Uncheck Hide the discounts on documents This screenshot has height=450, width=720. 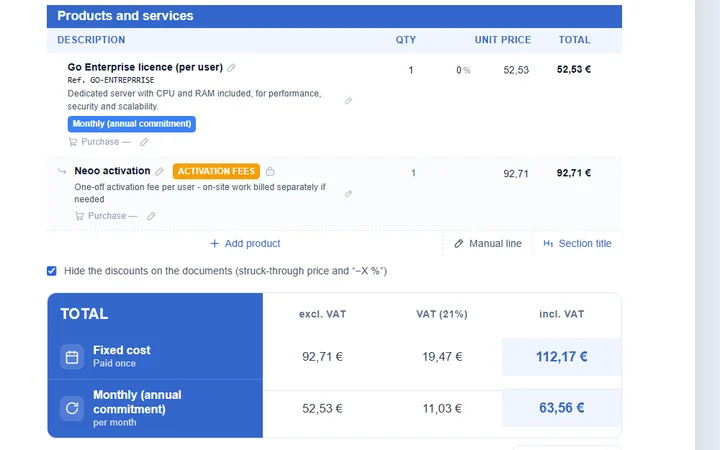pos(51,271)
